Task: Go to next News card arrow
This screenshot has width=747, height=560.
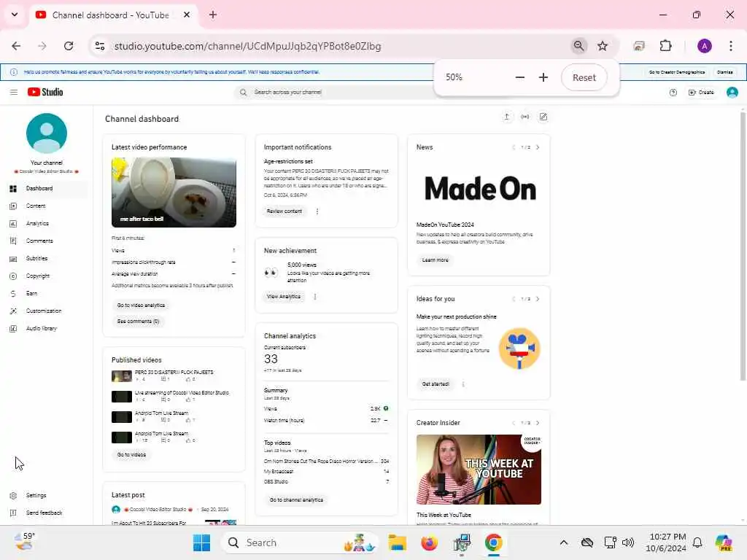Action: coord(538,147)
